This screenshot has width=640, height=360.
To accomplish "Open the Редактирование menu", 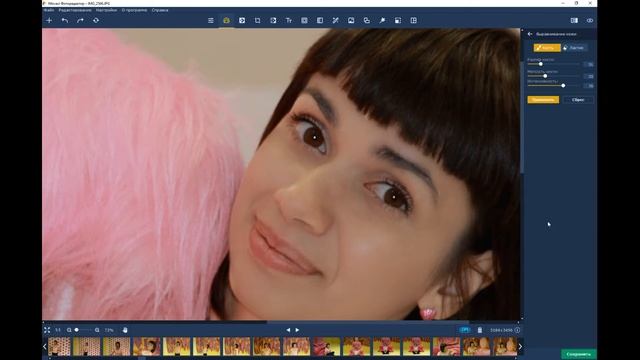I will click(75, 10).
